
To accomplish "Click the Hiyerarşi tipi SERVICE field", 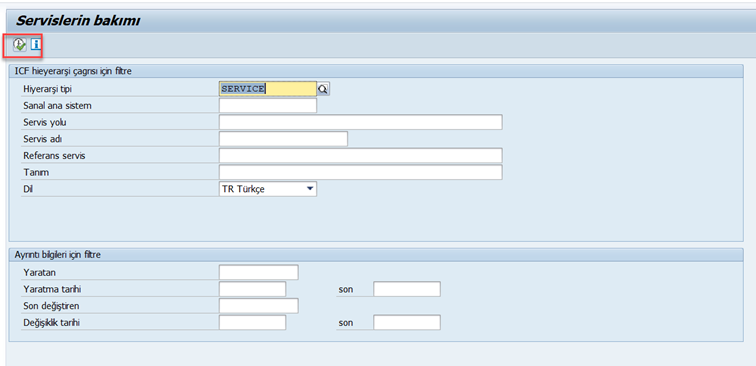I will [x=268, y=89].
